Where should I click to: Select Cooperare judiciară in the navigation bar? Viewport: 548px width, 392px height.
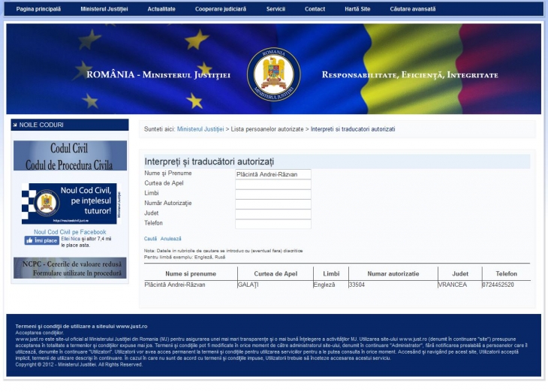[x=221, y=9]
